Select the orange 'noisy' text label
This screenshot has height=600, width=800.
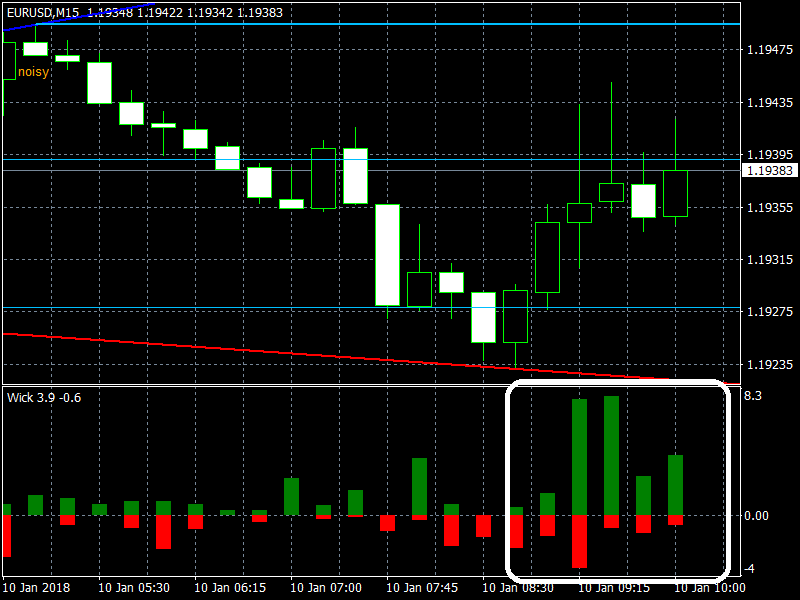click(x=33, y=72)
